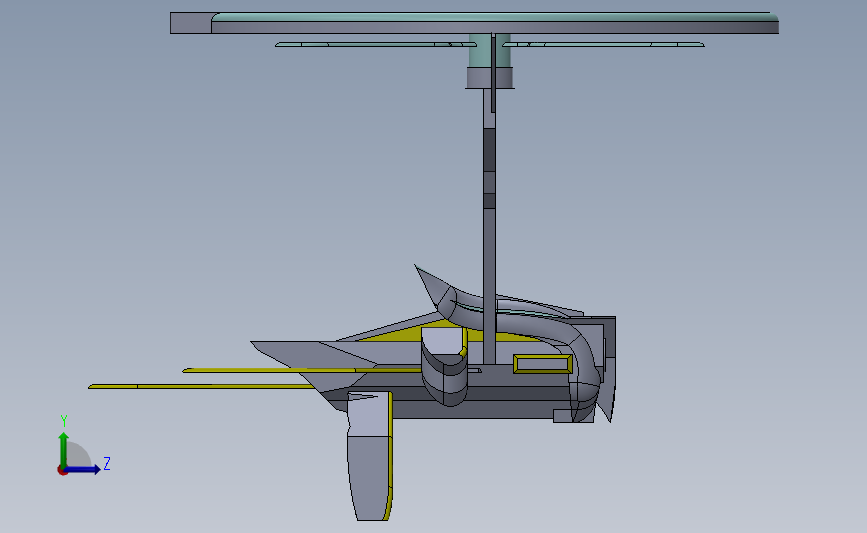Click the blue Z axis of the triad
The image size is (867, 533).
coord(83,469)
